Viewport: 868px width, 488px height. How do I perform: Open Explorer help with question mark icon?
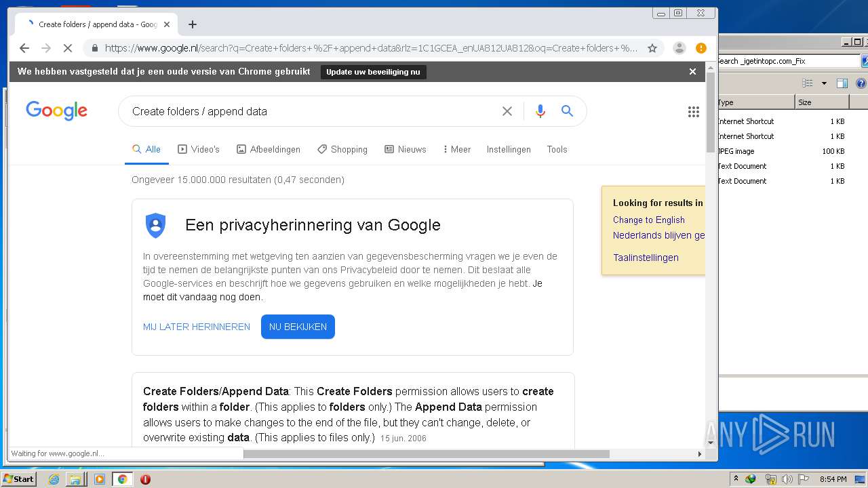click(861, 83)
